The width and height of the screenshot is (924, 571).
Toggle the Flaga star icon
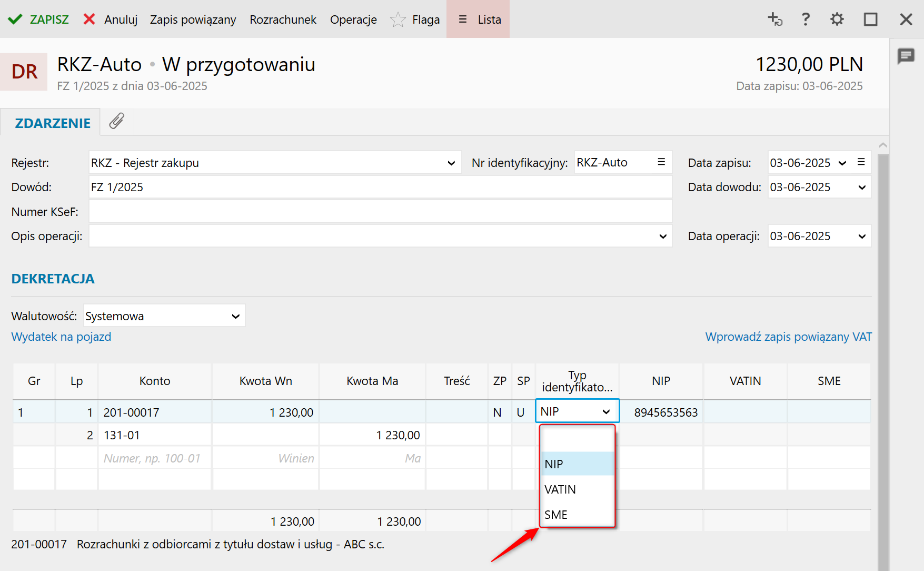398,20
